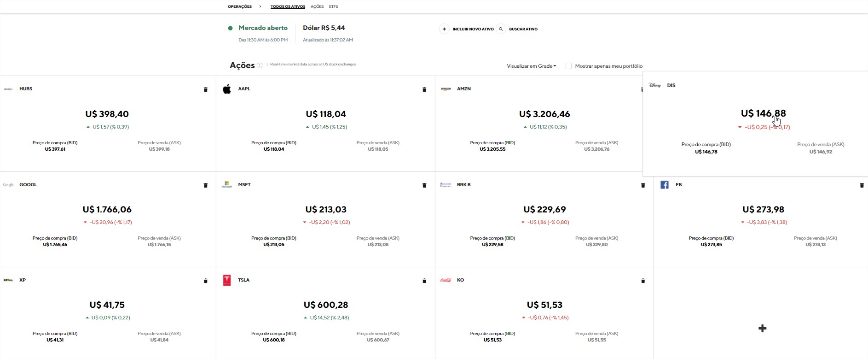This screenshot has width=868, height=359.
Task: Click the Buscar Ativo button
Action: pyautogui.click(x=523, y=29)
